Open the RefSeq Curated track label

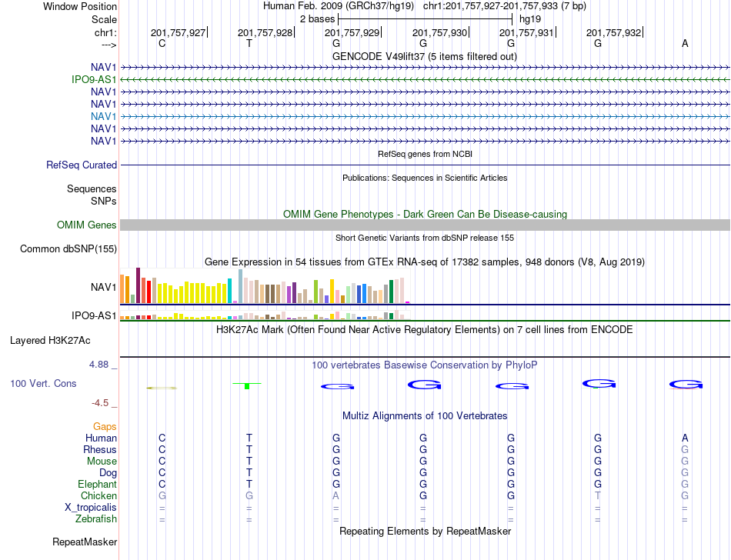click(x=82, y=165)
